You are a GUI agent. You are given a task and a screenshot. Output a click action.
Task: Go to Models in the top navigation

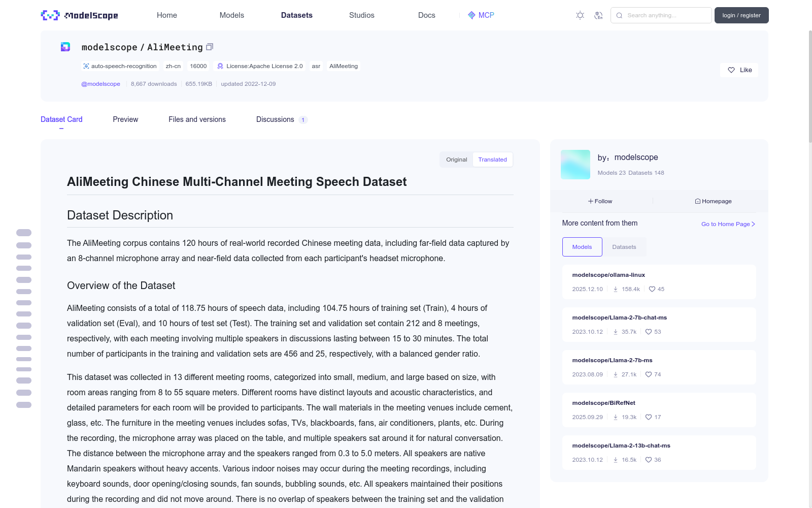[x=232, y=15]
